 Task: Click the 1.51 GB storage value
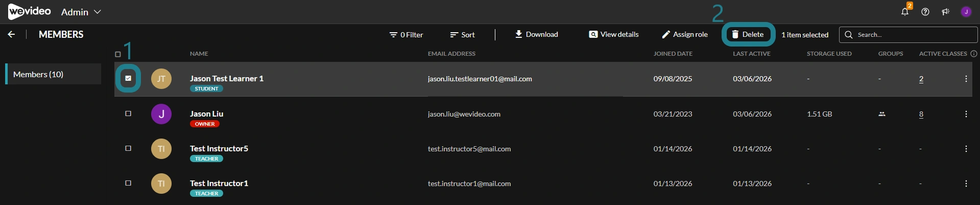coord(820,114)
